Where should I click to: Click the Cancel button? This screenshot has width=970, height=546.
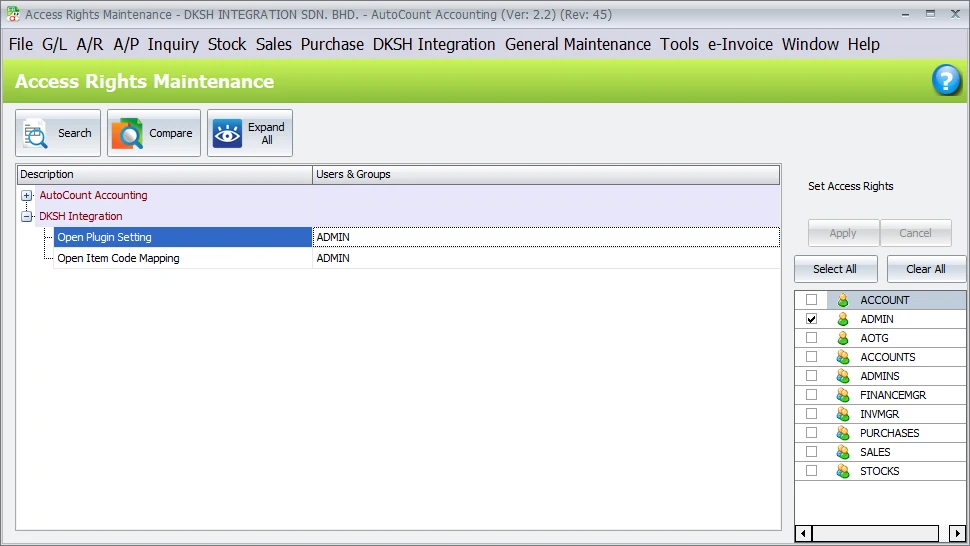coord(916,233)
